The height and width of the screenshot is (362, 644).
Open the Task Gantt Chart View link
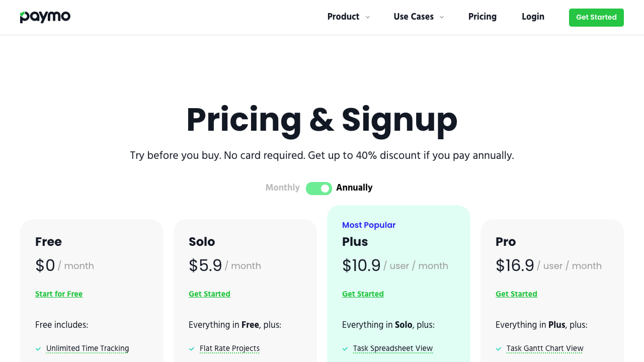coord(545,348)
